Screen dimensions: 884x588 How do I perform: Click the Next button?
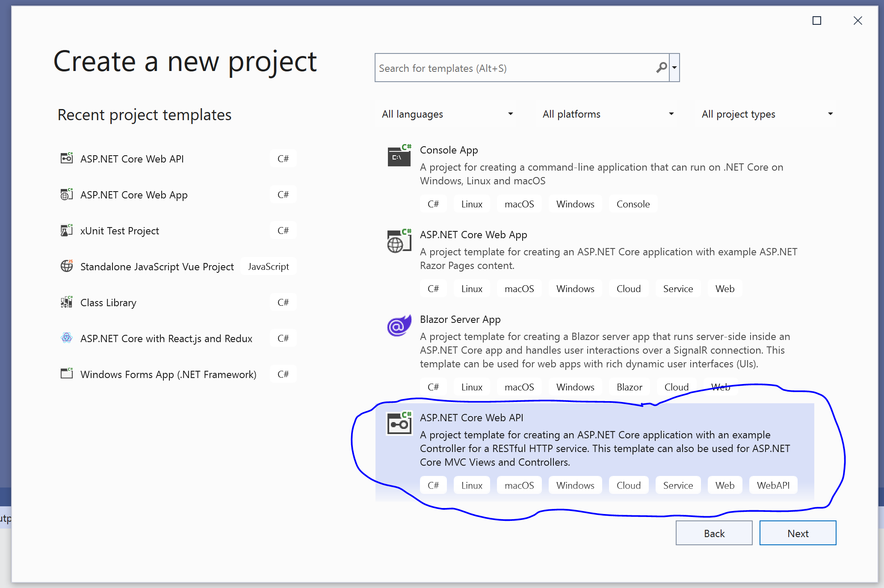[x=798, y=533]
